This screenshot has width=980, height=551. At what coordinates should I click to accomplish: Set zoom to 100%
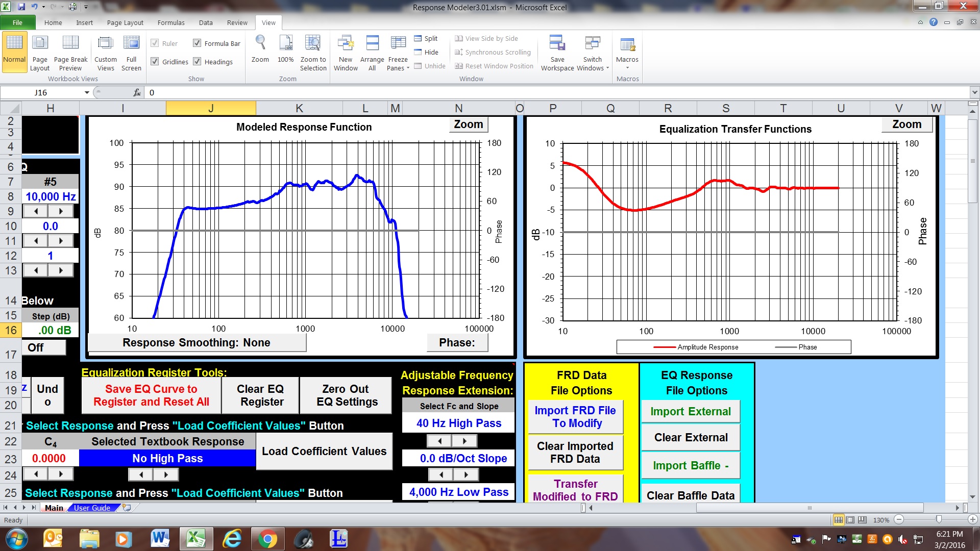tap(286, 49)
